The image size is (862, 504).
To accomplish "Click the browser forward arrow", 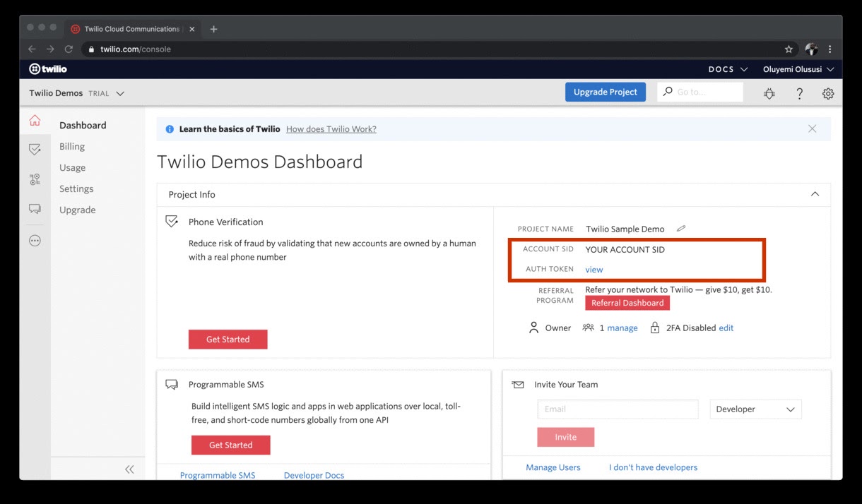I will click(50, 49).
